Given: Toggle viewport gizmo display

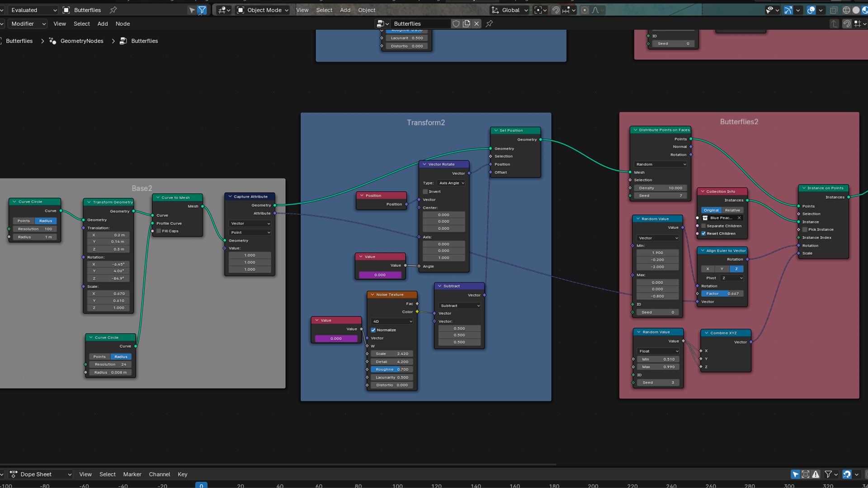Looking at the screenshot, I should [x=788, y=10].
